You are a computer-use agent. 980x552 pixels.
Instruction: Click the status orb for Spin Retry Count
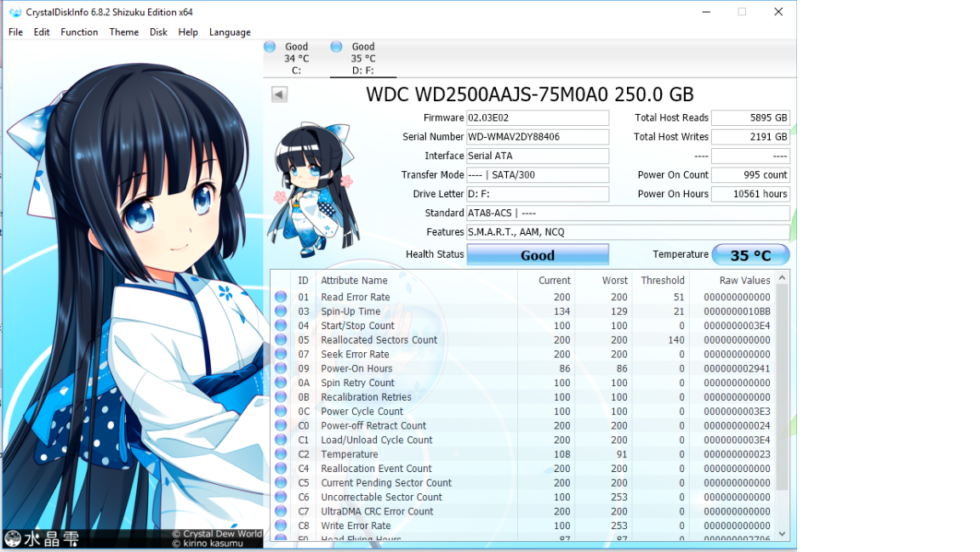tap(281, 383)
